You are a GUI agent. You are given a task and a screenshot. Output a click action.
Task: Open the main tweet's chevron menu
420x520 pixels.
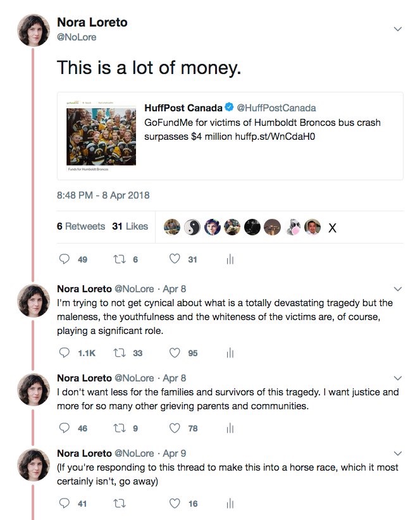[x=398, y=28]
